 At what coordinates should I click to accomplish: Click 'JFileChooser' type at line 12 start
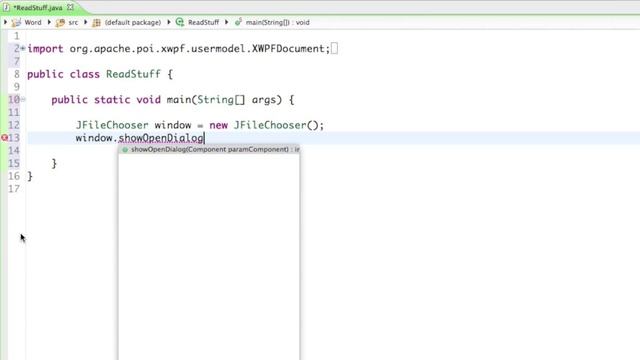[112, 125]
